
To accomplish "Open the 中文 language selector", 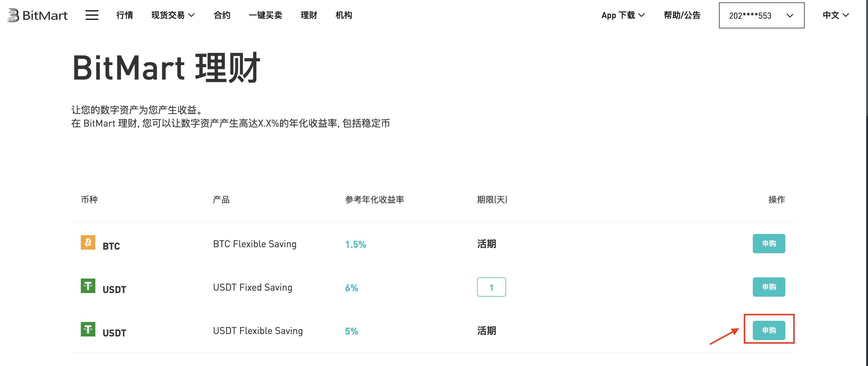I will click(x=835, y=15).
